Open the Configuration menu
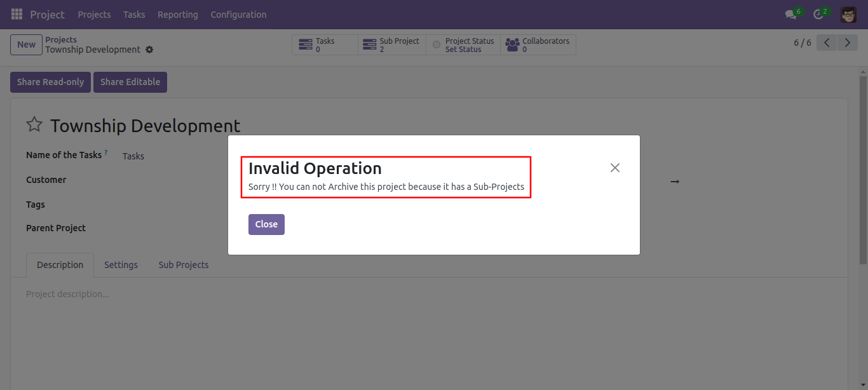This screenshot has height=390, width=868. click(238, 14)
